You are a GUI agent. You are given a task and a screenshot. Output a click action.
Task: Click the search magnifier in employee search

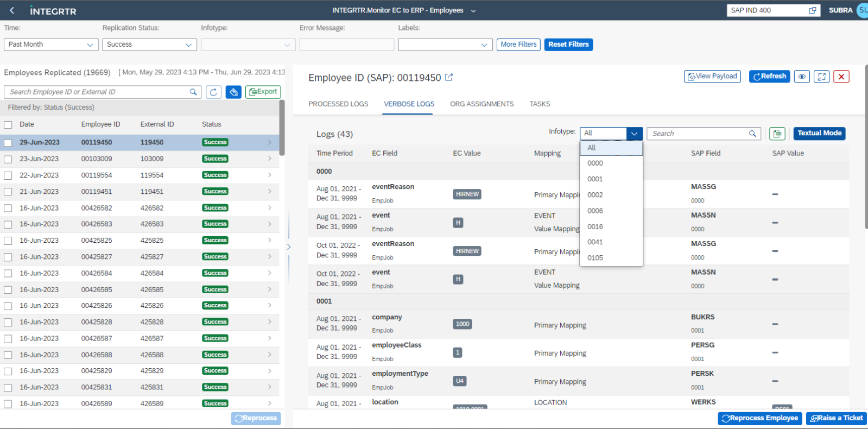(x=193, y=92)
